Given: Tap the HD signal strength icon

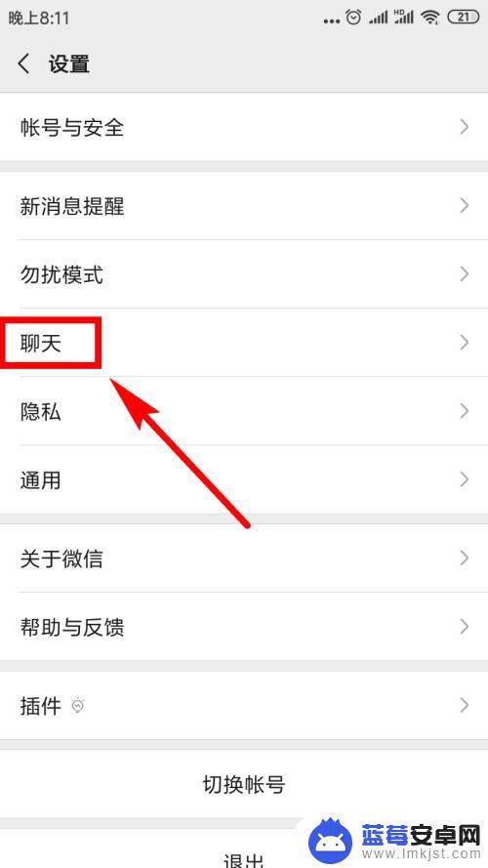Looking at the screenshot, I should (x=404, y=18).
